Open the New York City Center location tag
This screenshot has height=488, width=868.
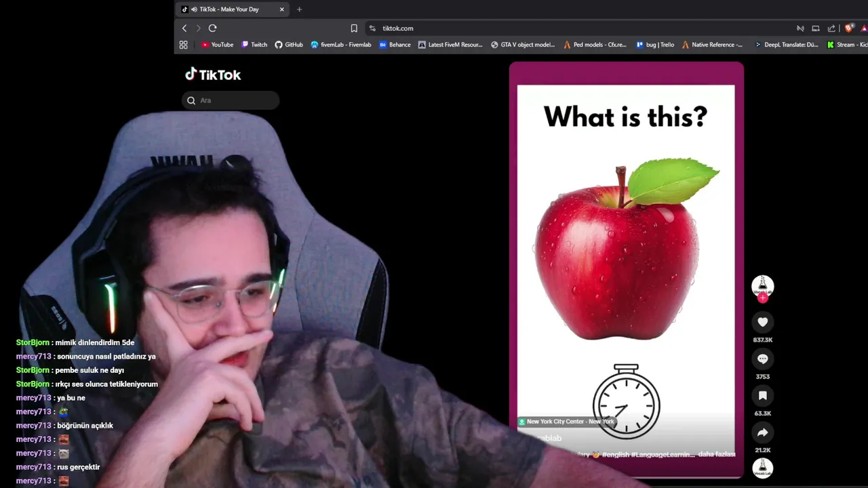coord(566,422)
